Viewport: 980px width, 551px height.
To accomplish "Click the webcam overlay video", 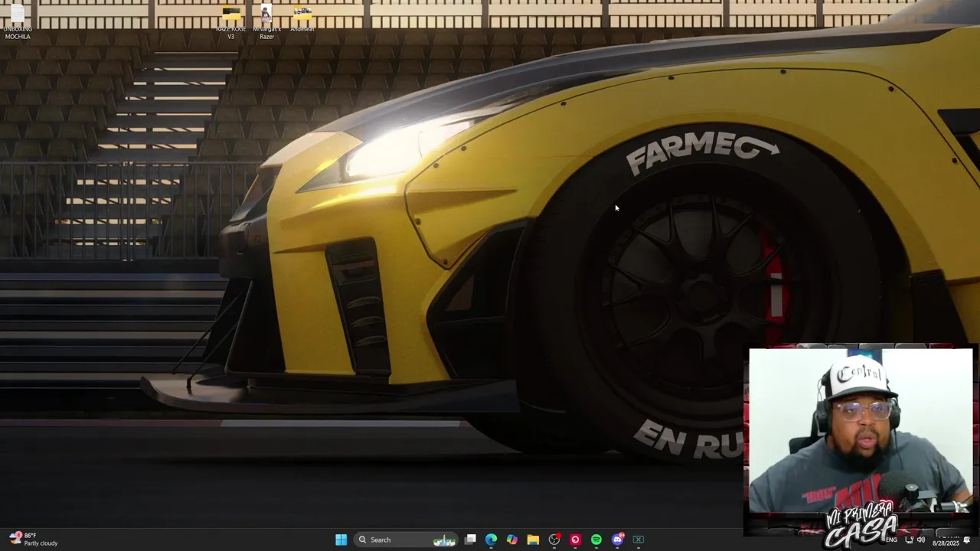I will point(861,430).
